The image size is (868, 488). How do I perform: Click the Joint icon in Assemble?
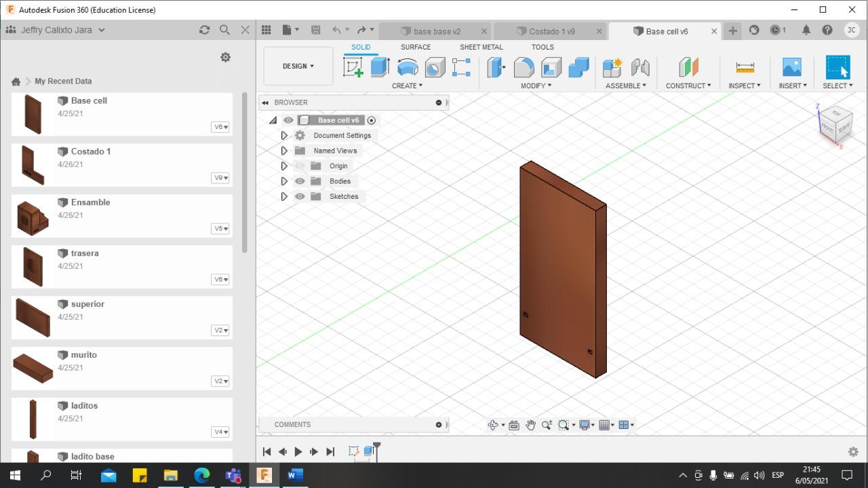coord(640,67)
